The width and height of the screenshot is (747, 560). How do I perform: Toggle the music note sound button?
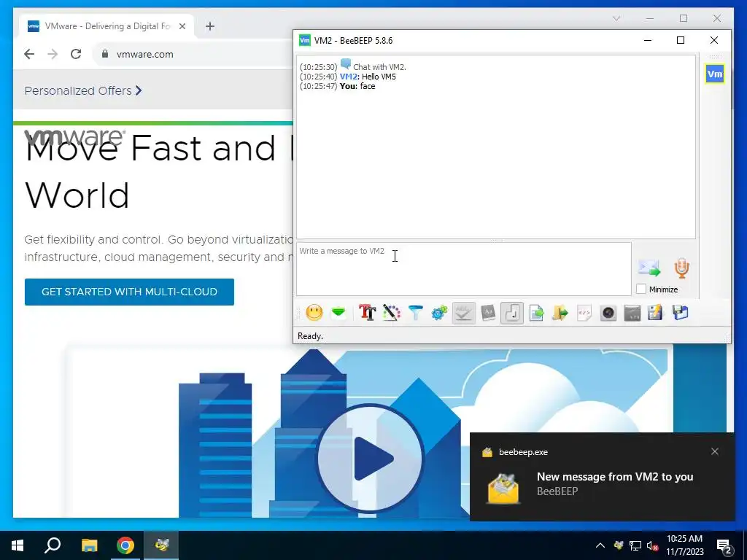[x=512, y=313]
